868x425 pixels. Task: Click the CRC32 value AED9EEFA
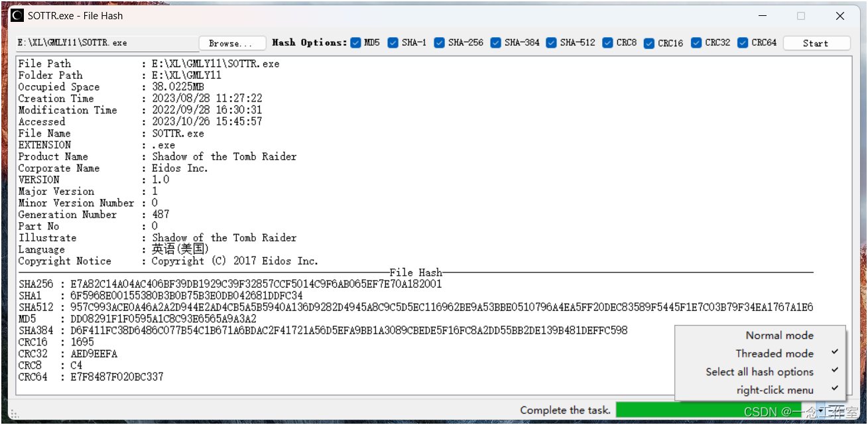93,354
